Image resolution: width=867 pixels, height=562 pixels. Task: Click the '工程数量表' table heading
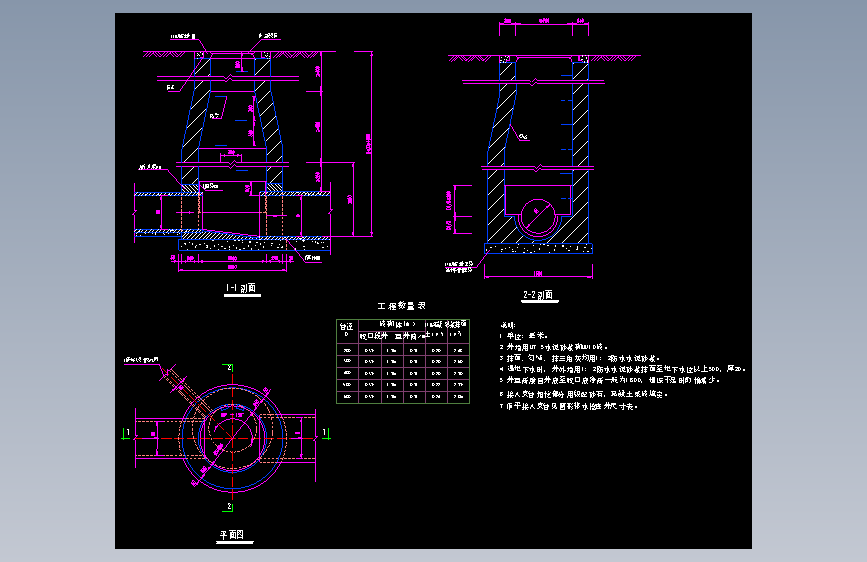[401, 306]
